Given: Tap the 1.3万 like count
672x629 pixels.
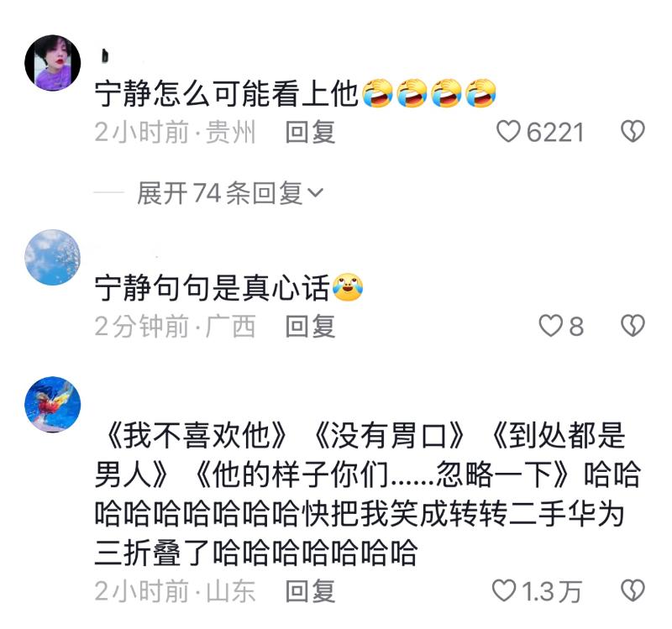Looking at the screenshot, I should pyautogui.click(x=552, y=591).
